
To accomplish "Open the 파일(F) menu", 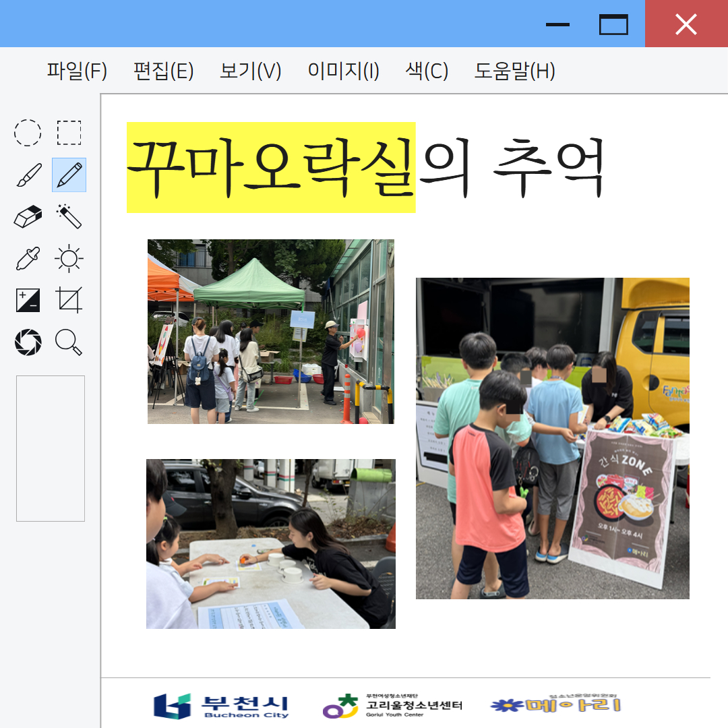I will click(x=77, y=71).
